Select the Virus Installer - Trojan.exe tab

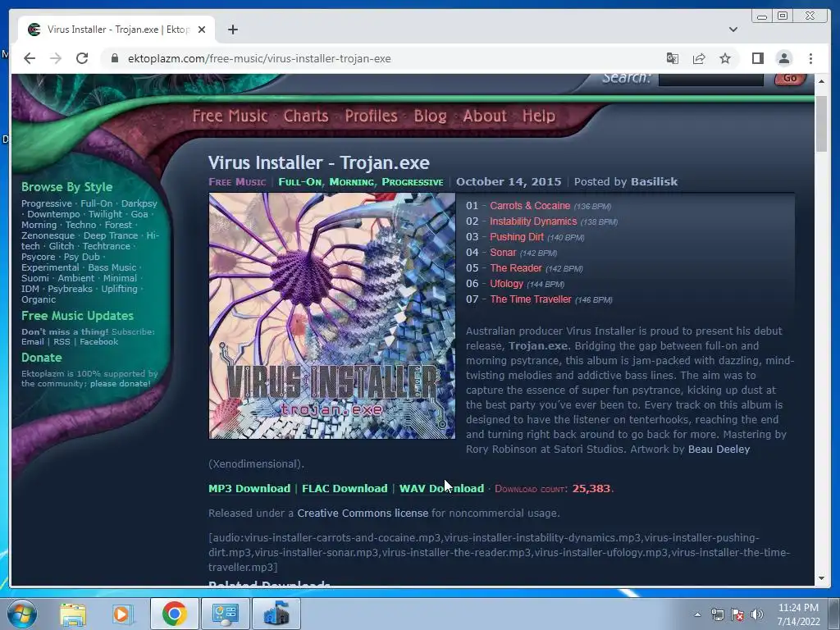116,30
